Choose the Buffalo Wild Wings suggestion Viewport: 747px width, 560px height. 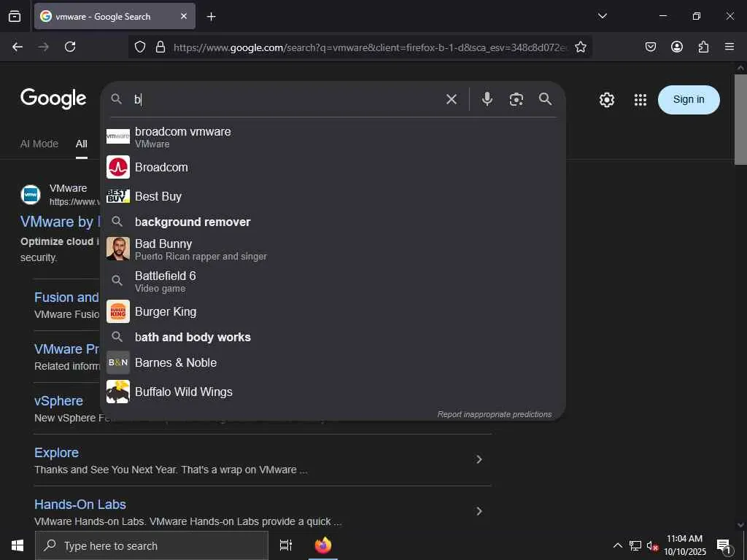click(x=333, y=392)
